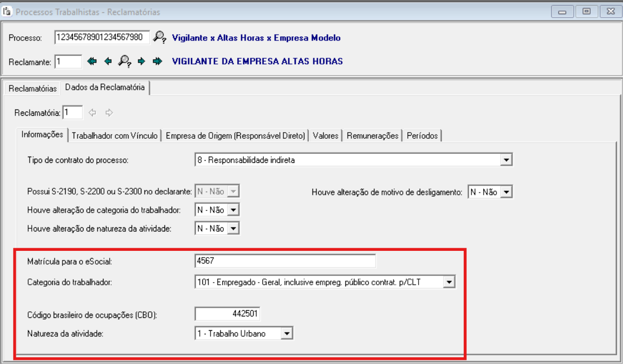Click the Matrícula para o eSocial field

tap(285, 262)
